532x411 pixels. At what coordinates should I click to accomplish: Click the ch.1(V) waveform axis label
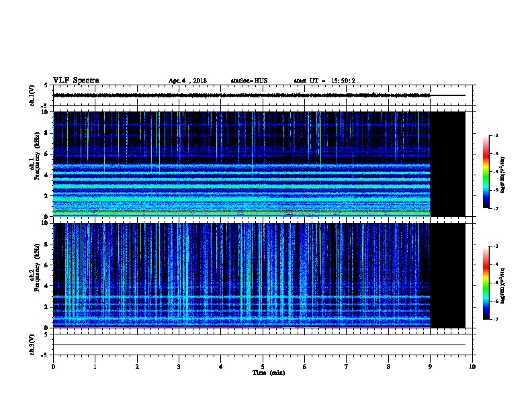(x=32, y=95)
